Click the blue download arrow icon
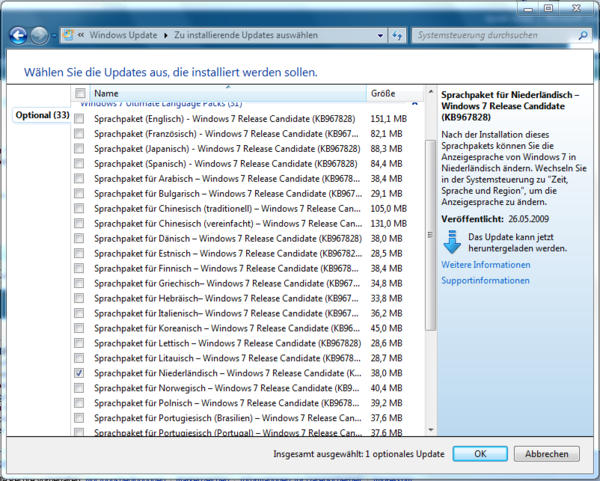Image resolution: width=600 pixels, height=481 pixels. (452, 242)
